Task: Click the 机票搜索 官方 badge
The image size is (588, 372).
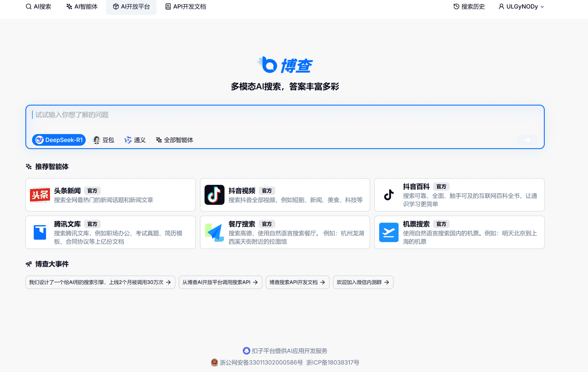Action: (441, 224)
